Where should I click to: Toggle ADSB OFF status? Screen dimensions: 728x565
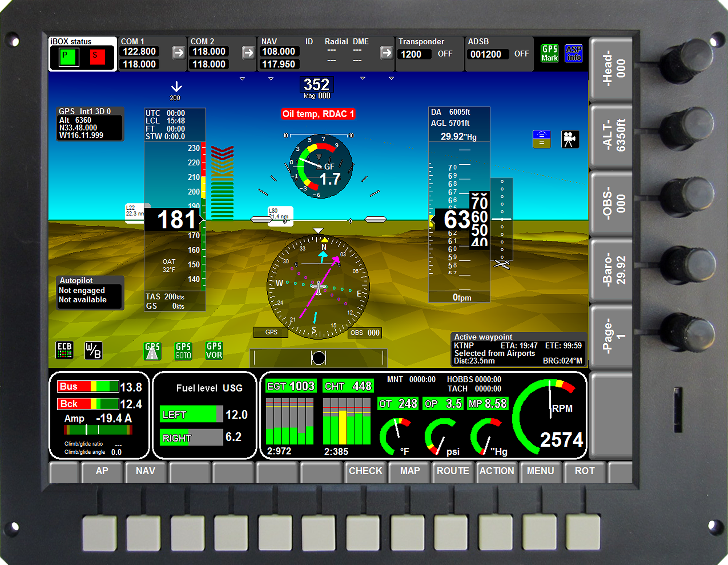point(521,54)
